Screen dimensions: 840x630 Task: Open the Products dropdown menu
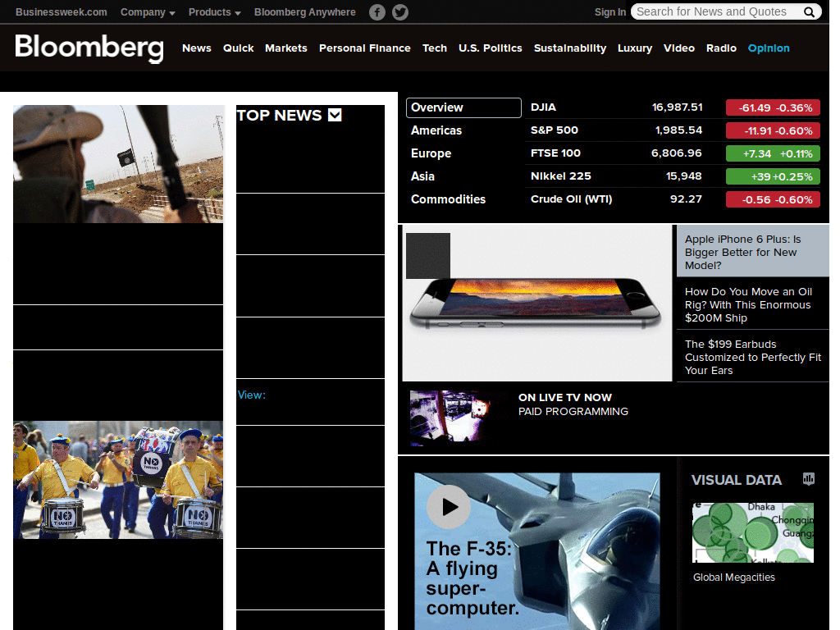214,11
